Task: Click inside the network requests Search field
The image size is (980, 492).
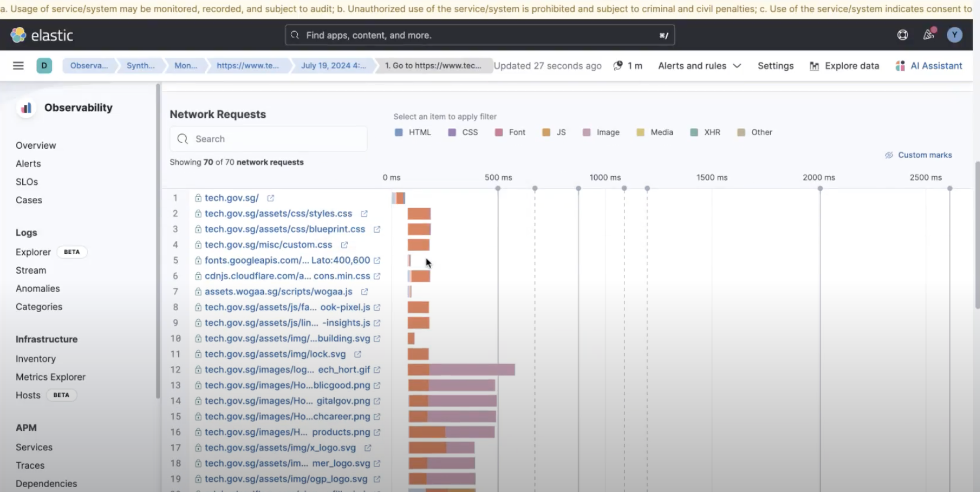Action: tap(268, 138)
